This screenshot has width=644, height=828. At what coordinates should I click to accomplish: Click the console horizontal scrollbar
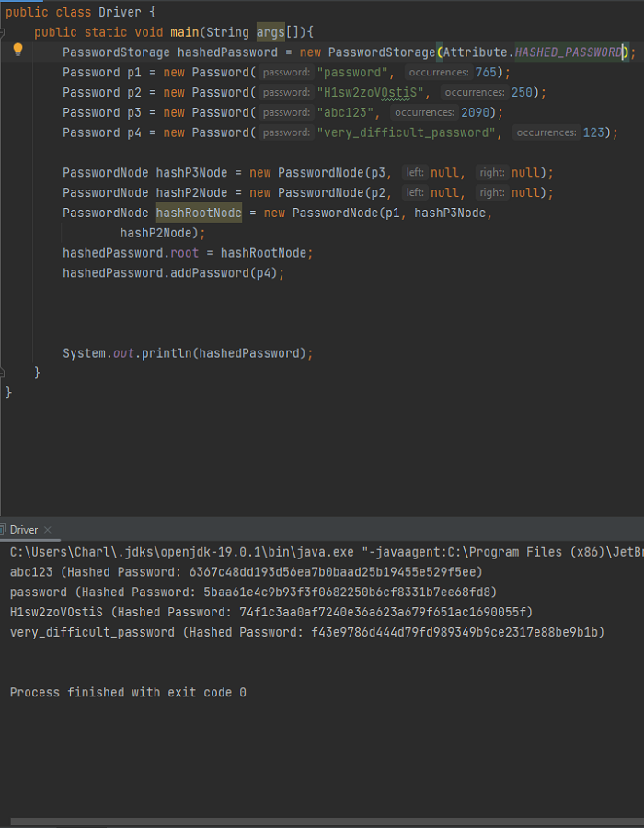click(328, 822)
